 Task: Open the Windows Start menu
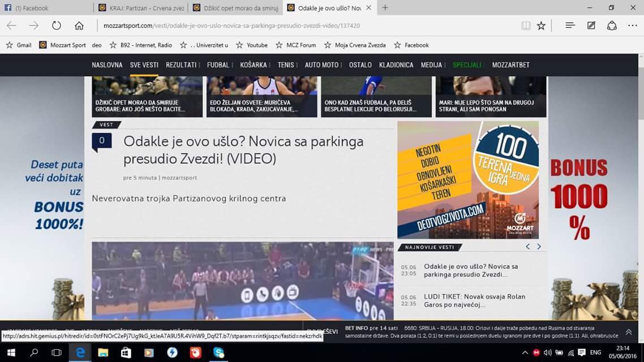tap(11, 352)
